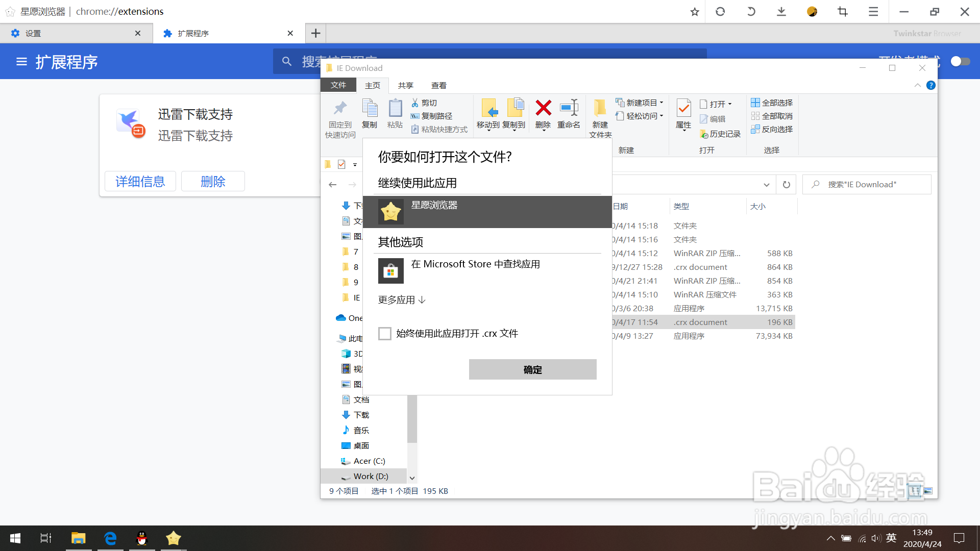Image resolution: width=980 pixels, height=551 pixels.
Task: Click the undo/restore tab icon
Action: tap(751, 11)
